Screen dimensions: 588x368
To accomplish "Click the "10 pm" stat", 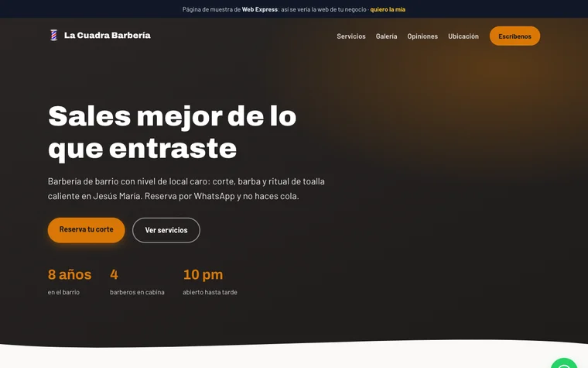I will coord(203,275).
